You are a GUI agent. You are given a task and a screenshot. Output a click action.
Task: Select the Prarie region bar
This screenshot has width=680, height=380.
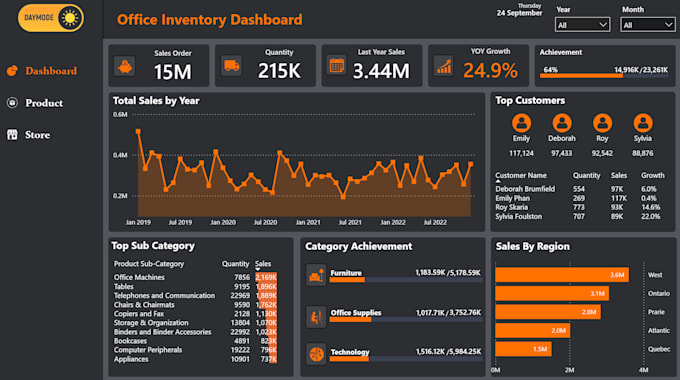(x=548, y=312)
